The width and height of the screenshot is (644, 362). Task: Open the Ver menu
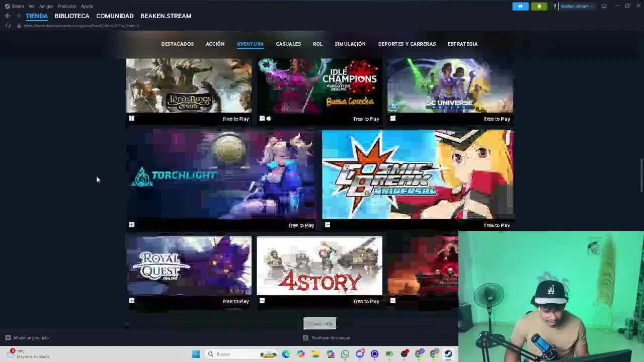(32, 6)
